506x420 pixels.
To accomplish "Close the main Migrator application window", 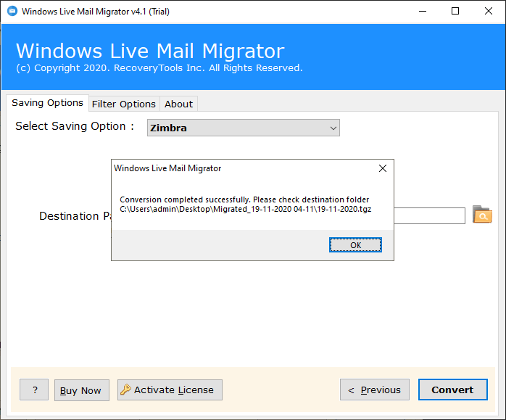I will [489, 12].
